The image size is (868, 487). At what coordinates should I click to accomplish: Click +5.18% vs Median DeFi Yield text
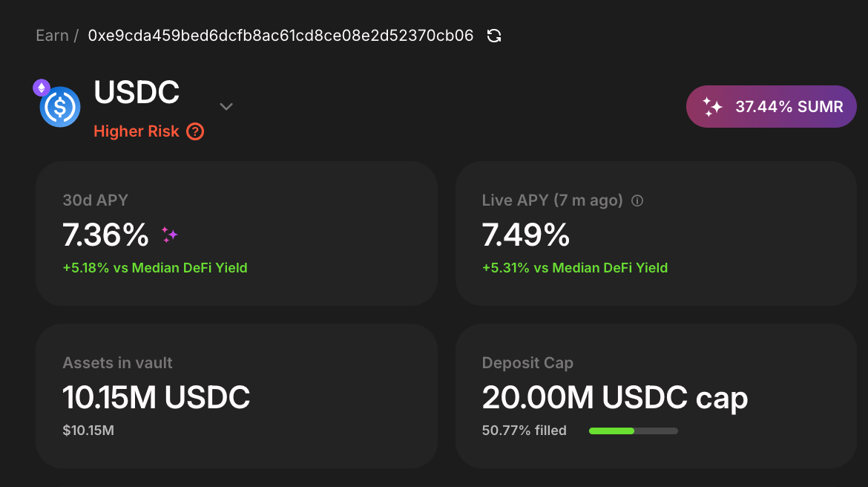(155, 267)
